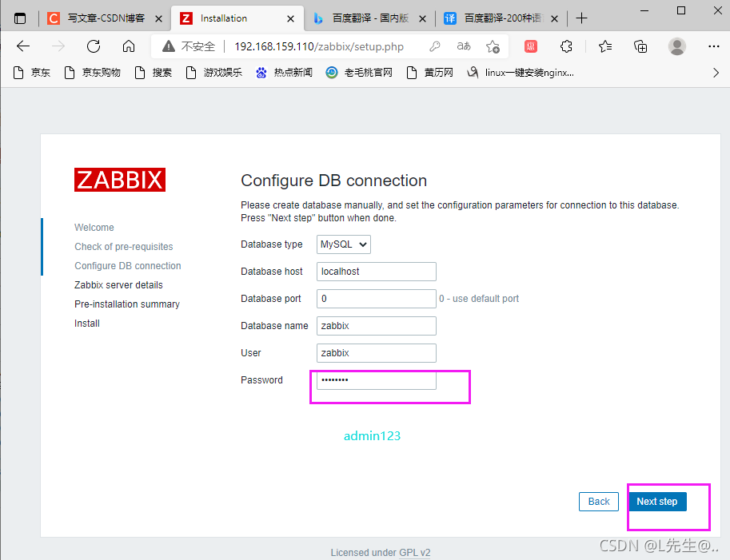Image resolution: width=730 pixels, height=560 pixels.
Task: Open the collections icon
Action: [x=640, y=46]
